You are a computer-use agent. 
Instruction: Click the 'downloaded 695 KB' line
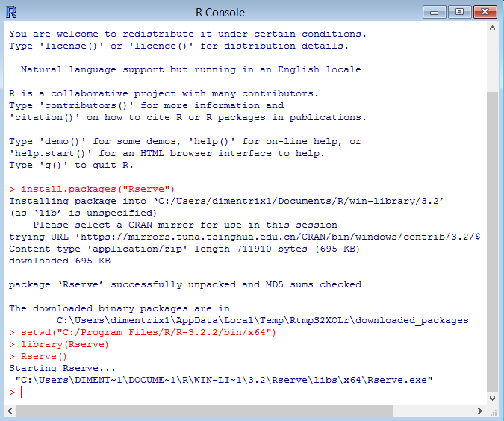(60, 261)
